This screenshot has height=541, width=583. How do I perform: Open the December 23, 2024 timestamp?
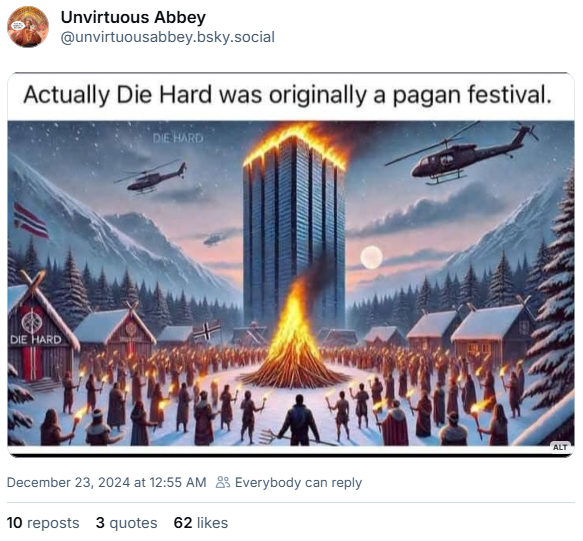[x=106, y=482]
